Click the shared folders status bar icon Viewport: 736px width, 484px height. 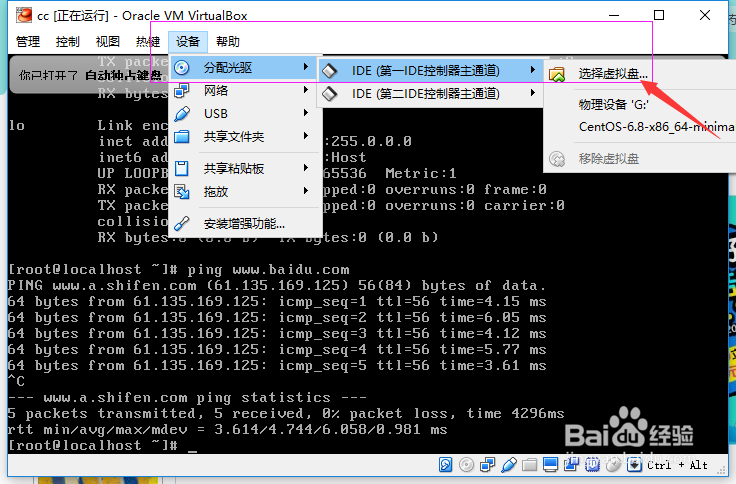pos(529,465)
